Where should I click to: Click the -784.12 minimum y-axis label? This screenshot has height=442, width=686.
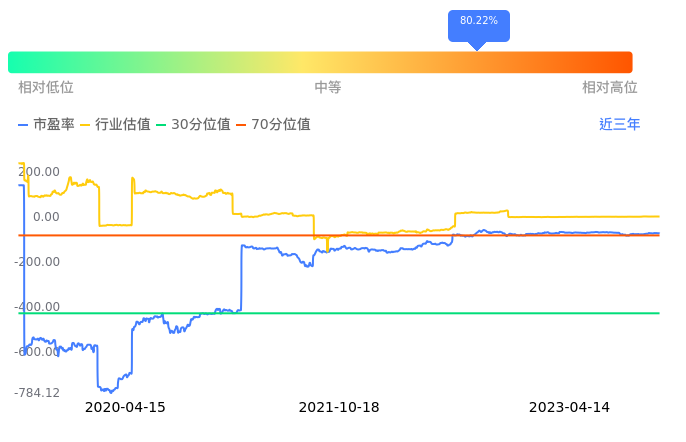37,393
